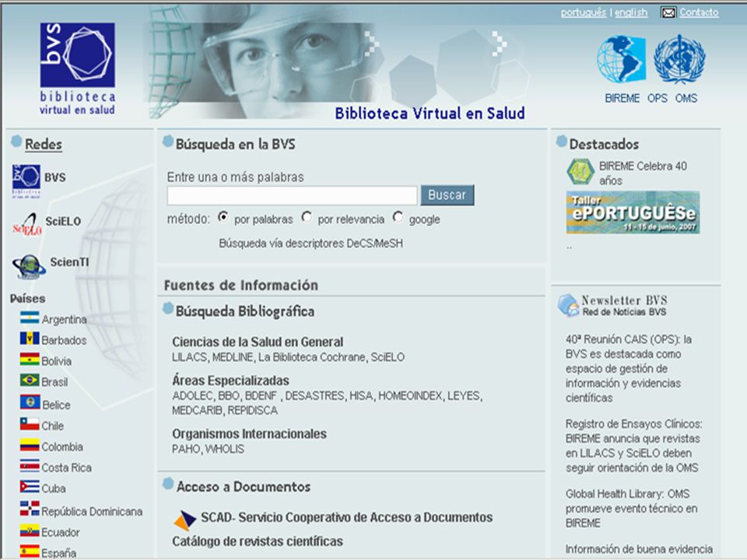
Task: Open the REPIDISCA database link
Action: point(252,411)
